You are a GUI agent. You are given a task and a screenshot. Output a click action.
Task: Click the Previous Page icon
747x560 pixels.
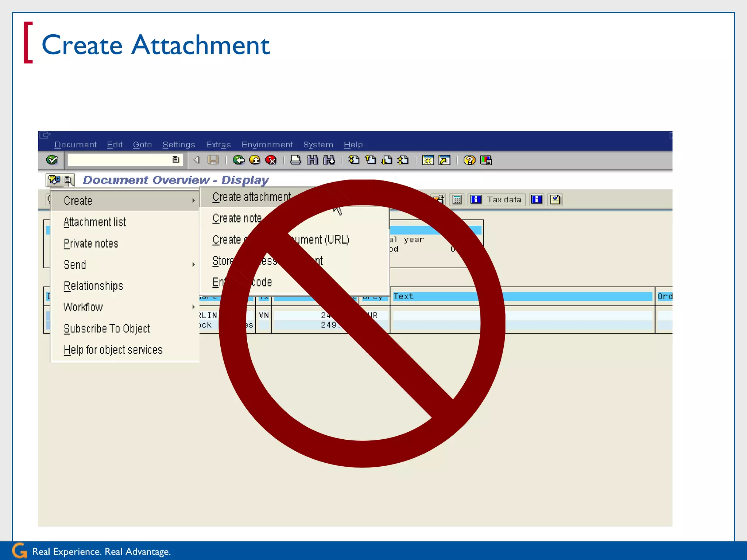coord(371,160)
